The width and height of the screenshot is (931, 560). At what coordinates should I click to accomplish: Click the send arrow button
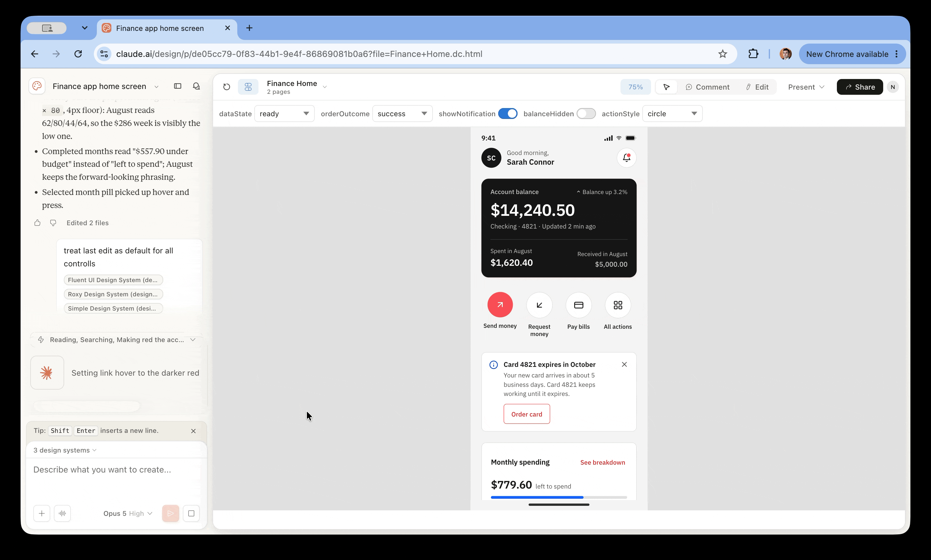coord(170,513)
